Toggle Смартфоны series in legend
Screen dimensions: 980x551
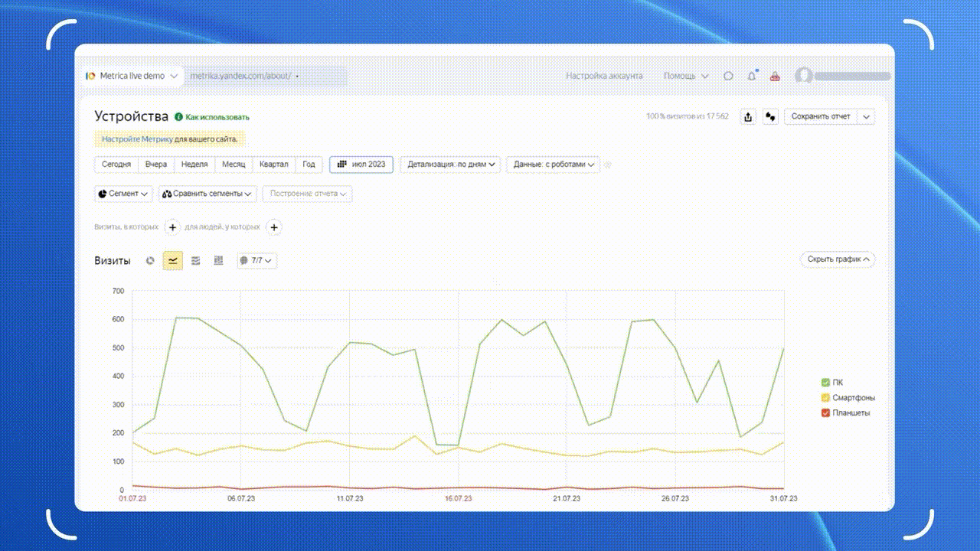pos(825,398)
